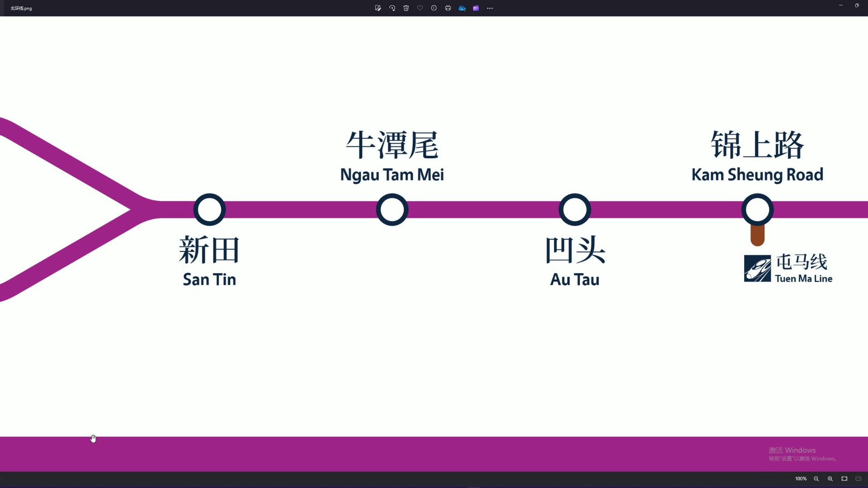Viewport: 868px width, 488px height.
Task: Click the 100% zoom level value
Action: [x=801, y=479]
